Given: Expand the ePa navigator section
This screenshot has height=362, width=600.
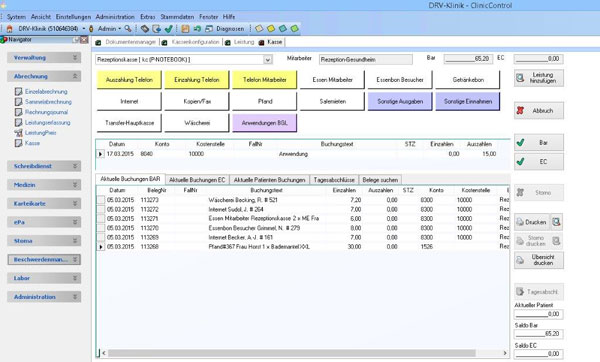Looking at the screenshot, I should pyautogui.click(x=75, y=222).
